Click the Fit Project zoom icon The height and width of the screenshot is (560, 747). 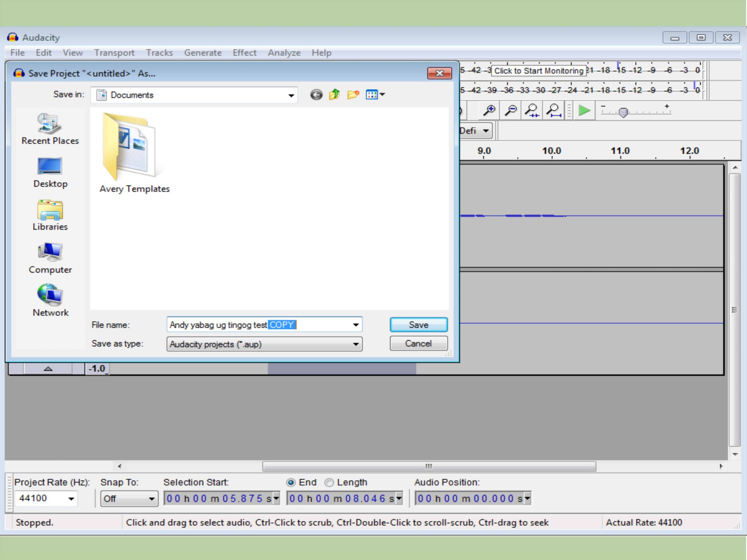(x=554, y=110)
